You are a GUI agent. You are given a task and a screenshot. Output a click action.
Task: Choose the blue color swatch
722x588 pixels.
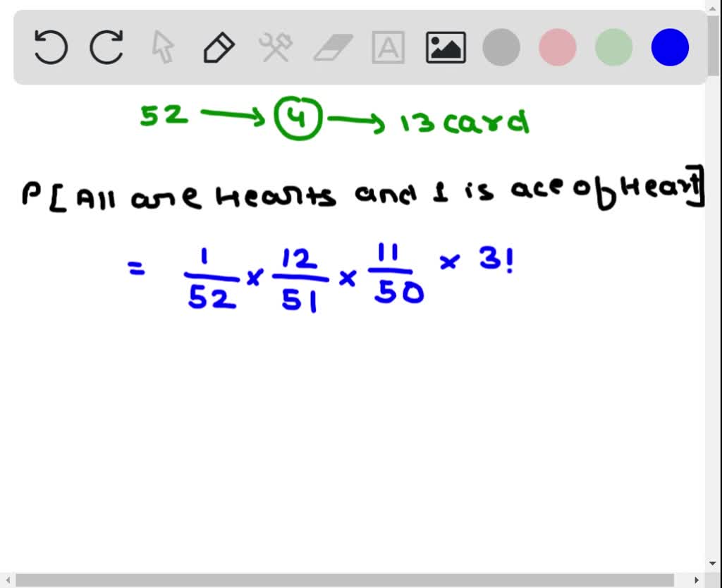pyautogui.click(x=670, y=47)
